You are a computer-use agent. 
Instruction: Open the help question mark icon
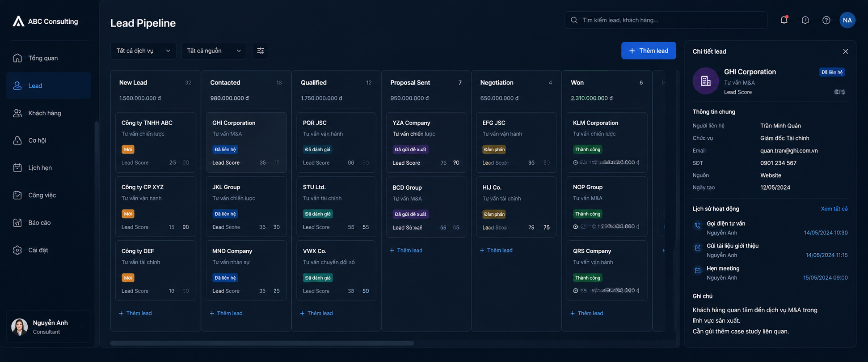click(x=826, y=20)
